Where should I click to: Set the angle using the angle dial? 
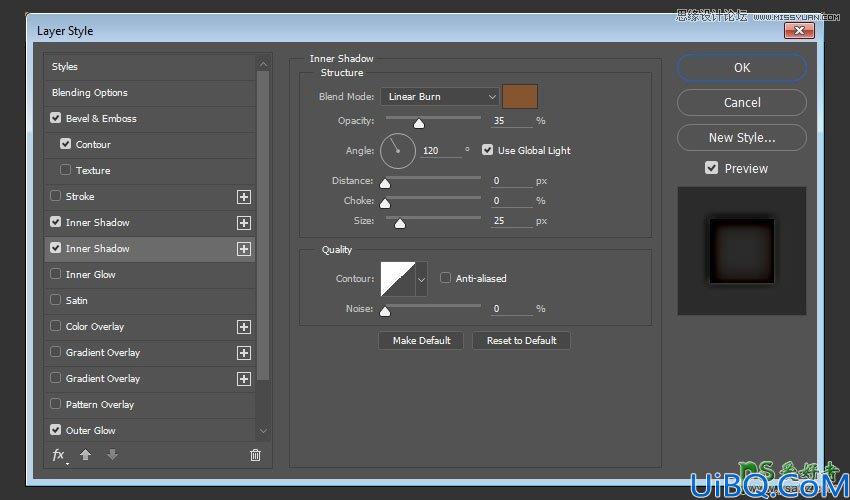coord(398,151)
